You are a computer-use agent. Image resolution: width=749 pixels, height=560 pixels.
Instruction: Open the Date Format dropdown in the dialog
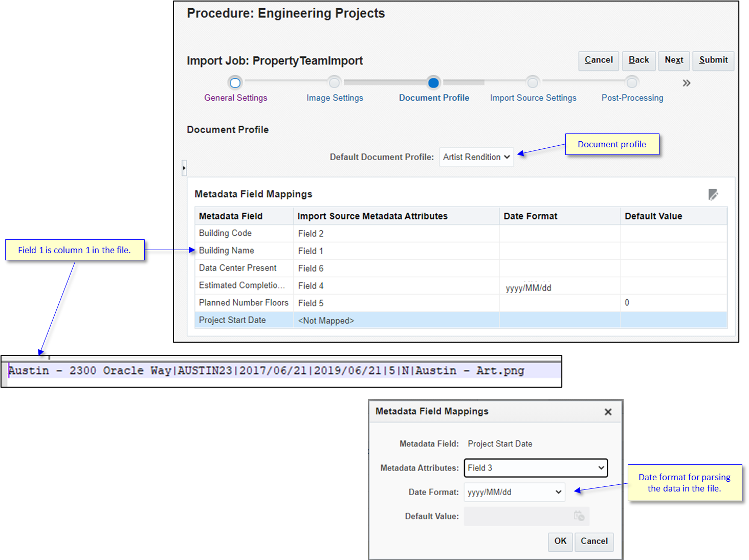(x=514, y=491)
